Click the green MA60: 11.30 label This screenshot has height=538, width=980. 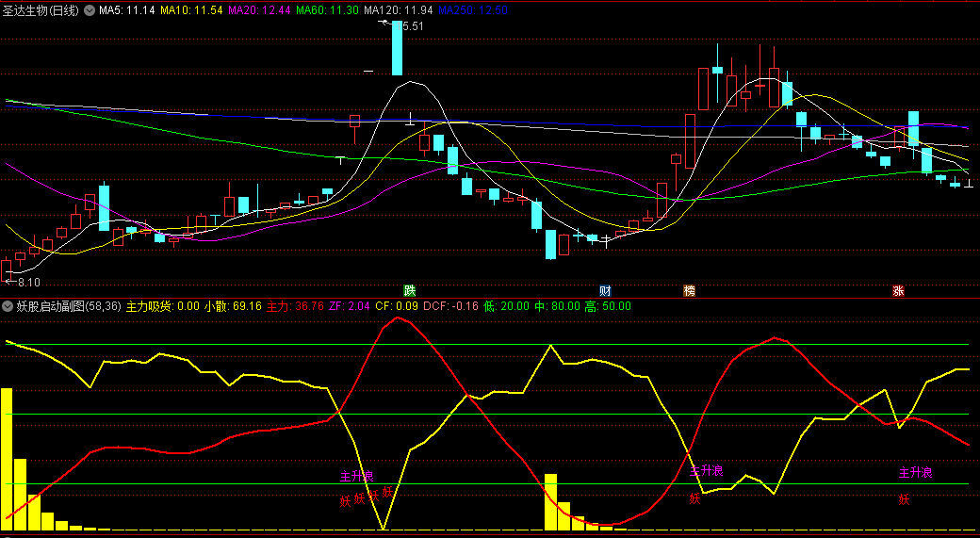tap(328, 10)
